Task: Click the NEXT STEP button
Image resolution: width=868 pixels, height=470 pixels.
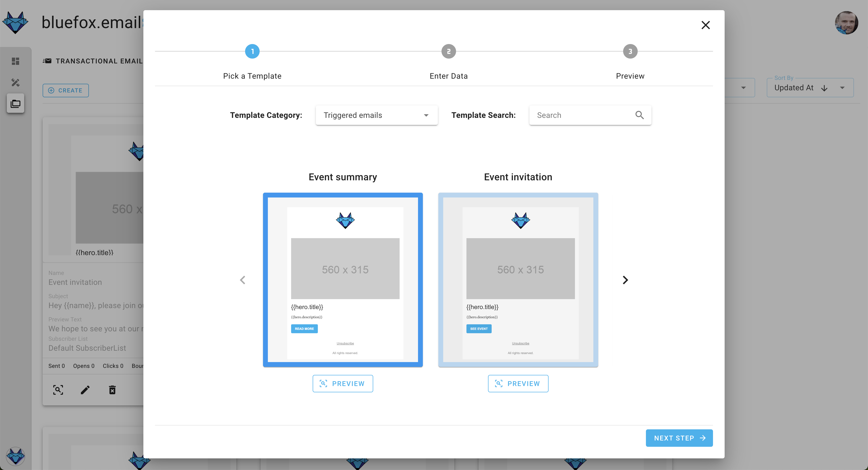Action: [679, 438]
